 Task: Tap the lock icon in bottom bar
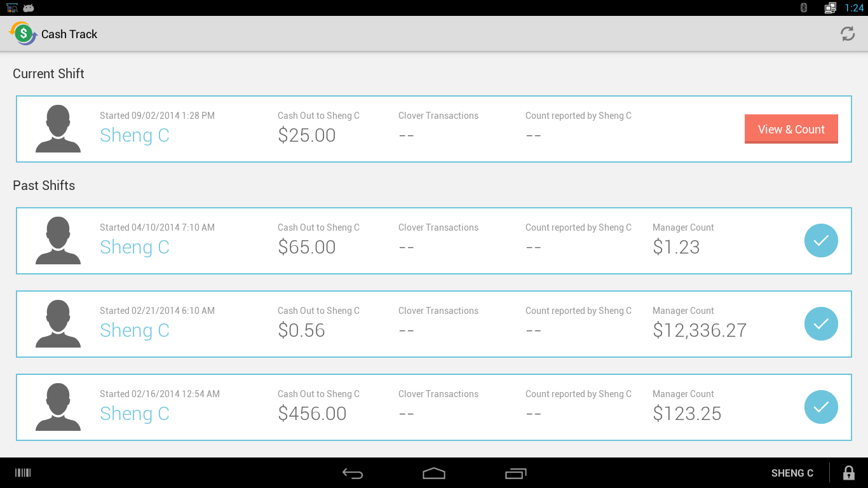click(x=848, y=473)
